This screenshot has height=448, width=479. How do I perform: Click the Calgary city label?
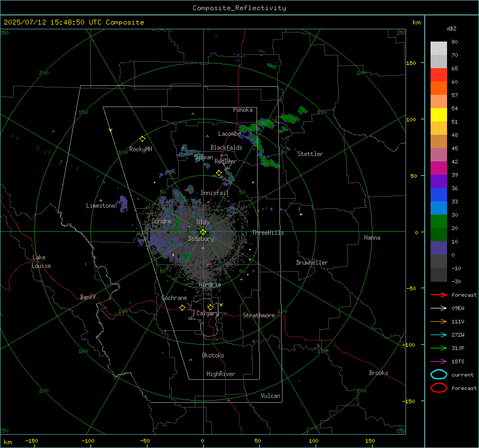click(208, 313)
